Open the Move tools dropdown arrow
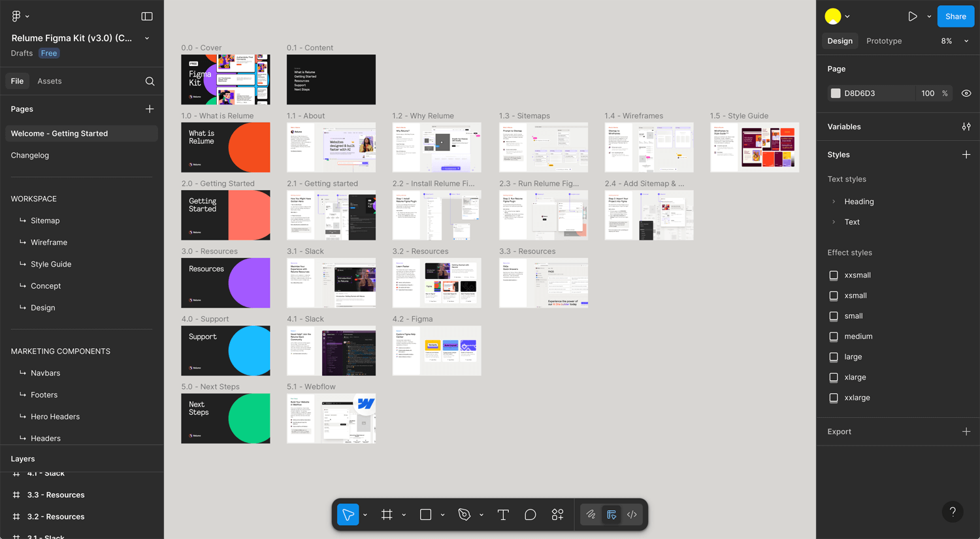This screenshot has width=980, height=539. pos(365,515)
